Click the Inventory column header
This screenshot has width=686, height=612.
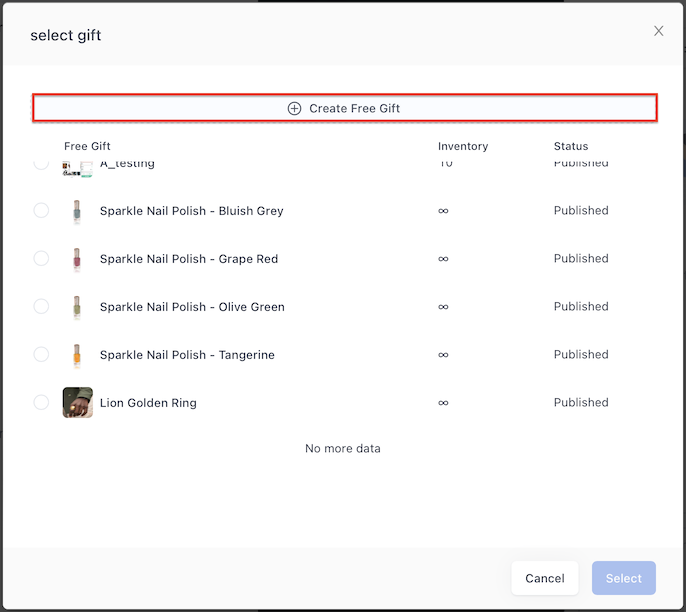[463, 146]
